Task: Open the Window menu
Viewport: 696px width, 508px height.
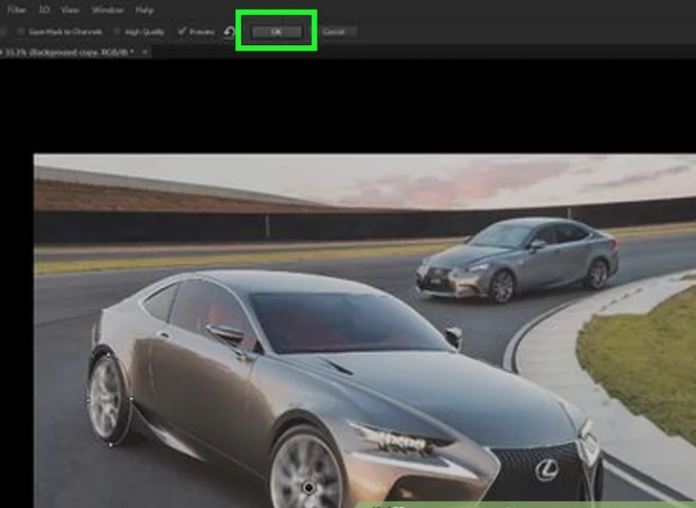Action: pos(107,10)
